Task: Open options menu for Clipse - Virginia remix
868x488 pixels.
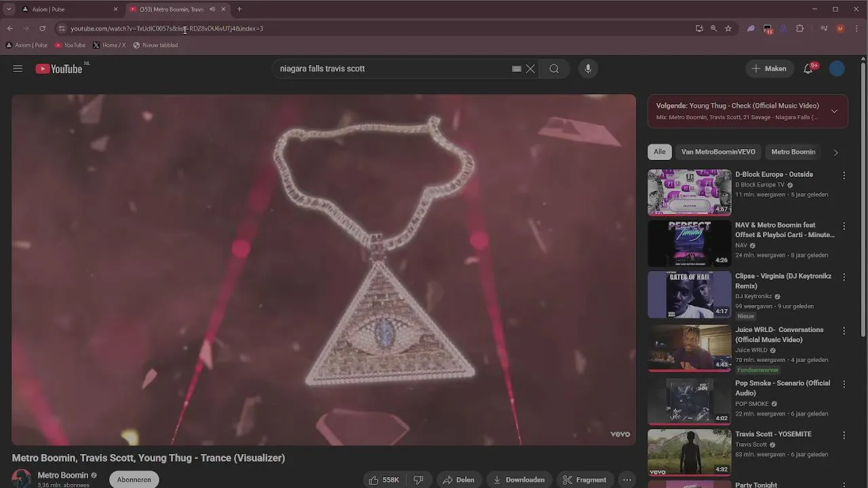Action: pyautogui.click(x=844, y=277)
